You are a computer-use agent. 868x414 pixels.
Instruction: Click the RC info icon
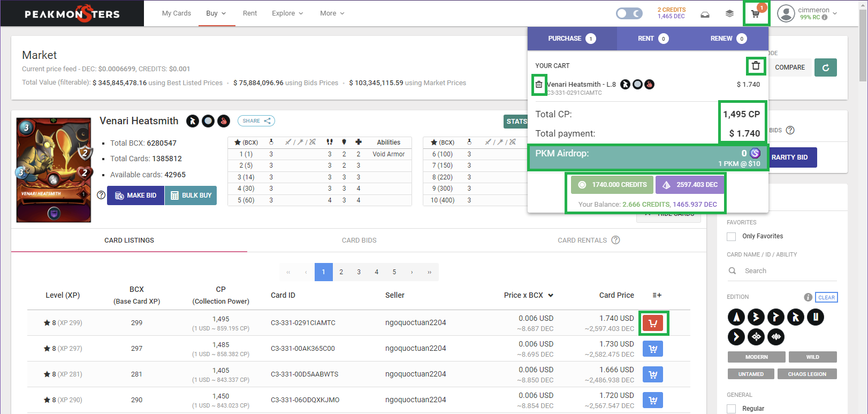[x=824, y=17]
